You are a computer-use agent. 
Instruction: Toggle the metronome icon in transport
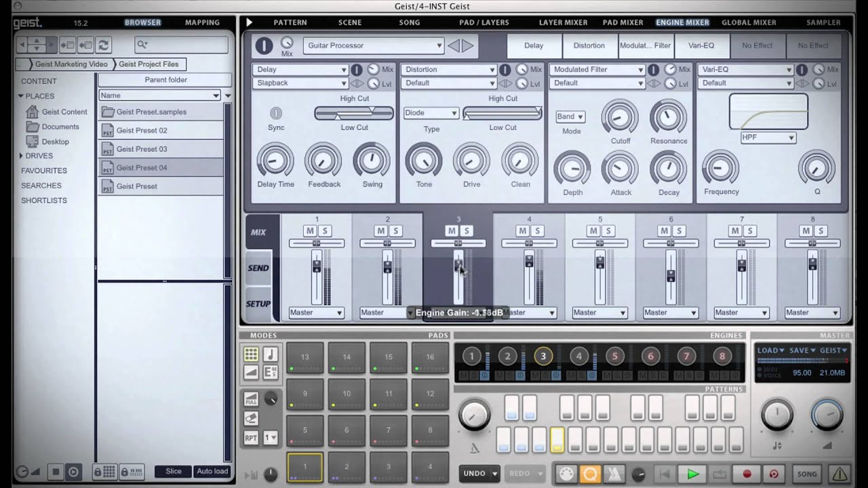613,474
